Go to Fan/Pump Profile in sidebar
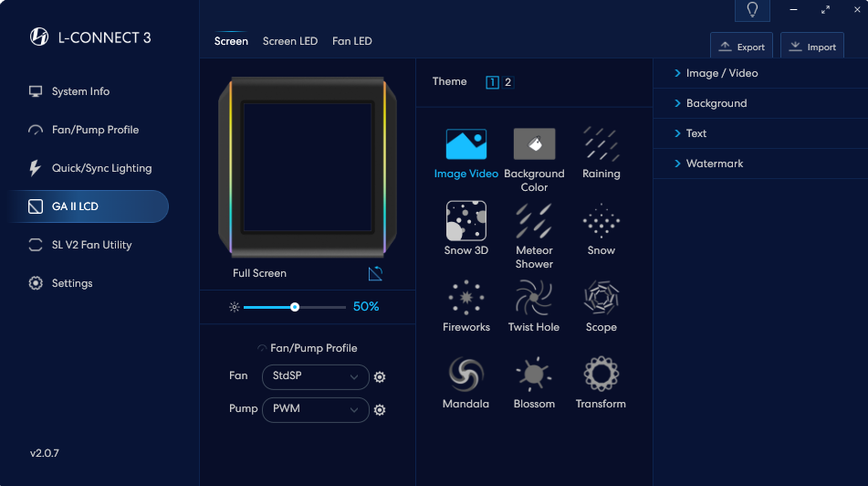The height and width of the screenshot is (486, 868). (x=84, y=130)
